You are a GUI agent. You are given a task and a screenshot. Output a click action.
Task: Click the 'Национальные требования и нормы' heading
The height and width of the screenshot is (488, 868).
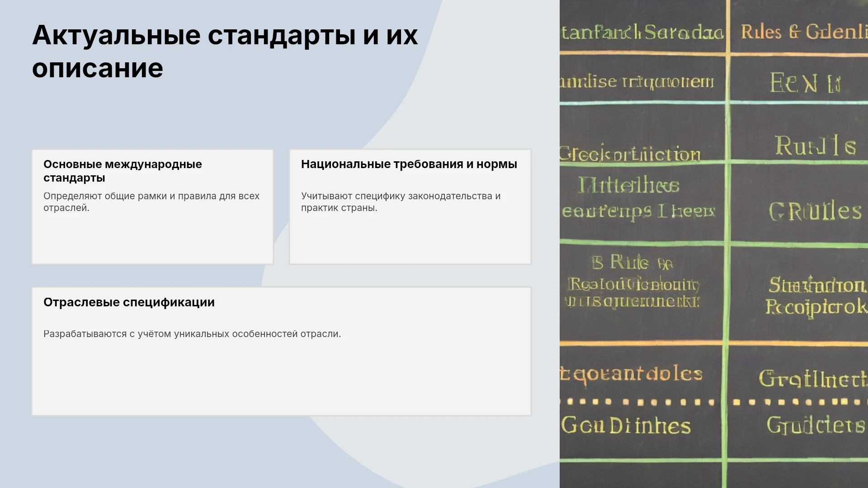(x=409, y=164)
